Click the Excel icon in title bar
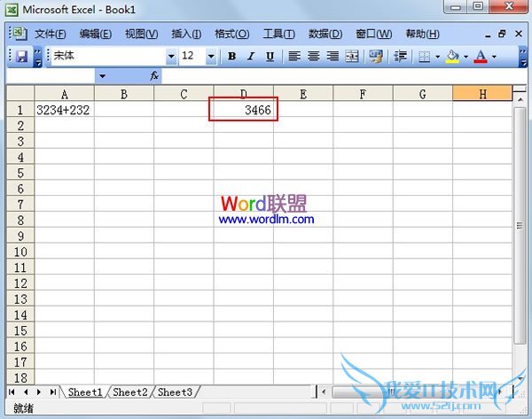The width and height of the screenshot is (532, 419). [x=12, y=10]
